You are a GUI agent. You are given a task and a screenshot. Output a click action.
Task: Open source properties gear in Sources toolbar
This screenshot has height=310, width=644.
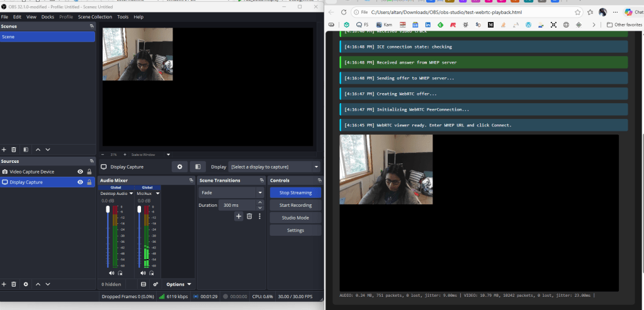26,284
